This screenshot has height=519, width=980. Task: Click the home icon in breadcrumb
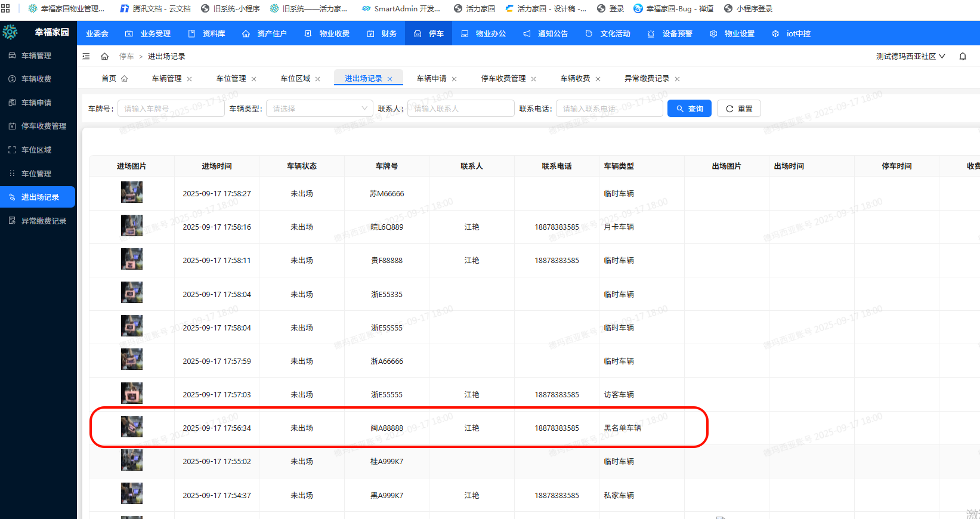pos(104,57)
